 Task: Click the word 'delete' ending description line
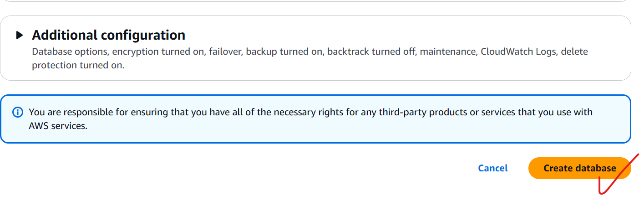pyautogui.click(x=574, y=52)
